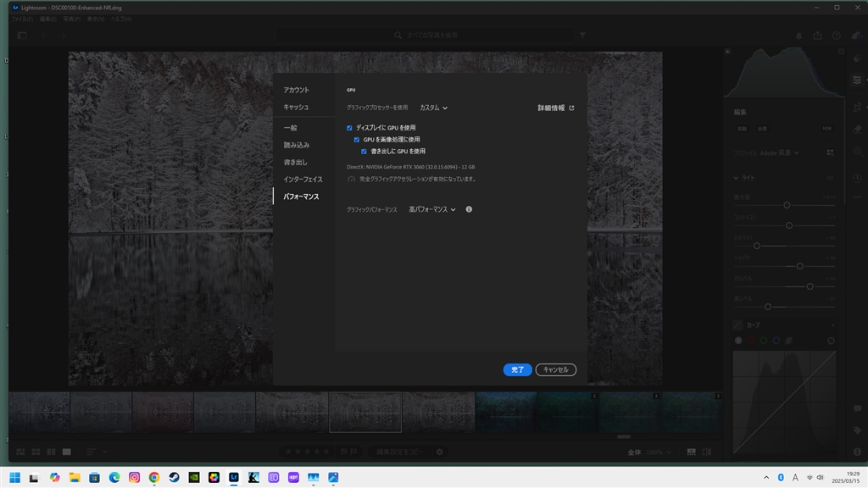Switch to Compare view icon
Image resolution: width=868 pixels, height=488 pixels.
click(51, 452)
